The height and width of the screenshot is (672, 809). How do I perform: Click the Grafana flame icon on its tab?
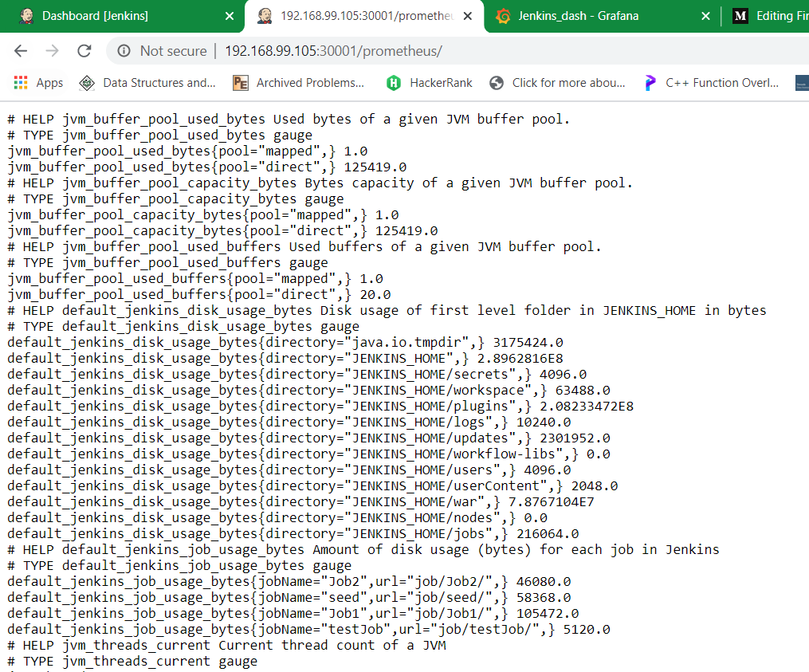[501, 15]
